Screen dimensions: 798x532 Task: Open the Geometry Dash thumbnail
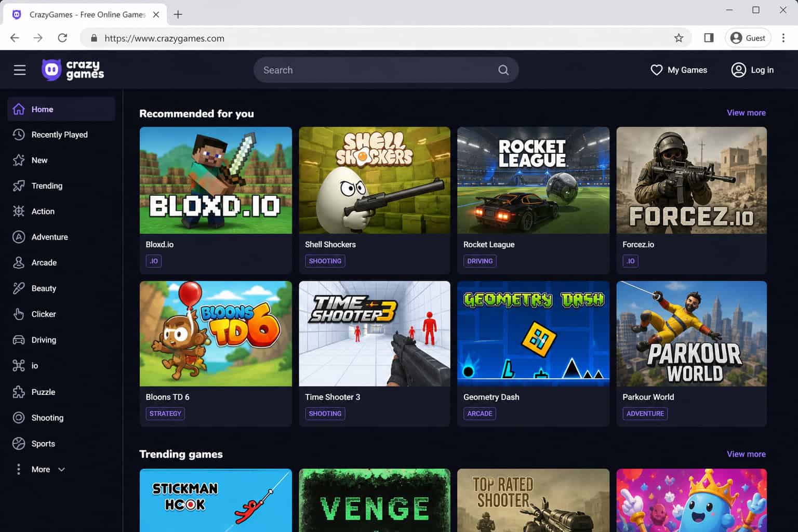[x=533, y=334]
